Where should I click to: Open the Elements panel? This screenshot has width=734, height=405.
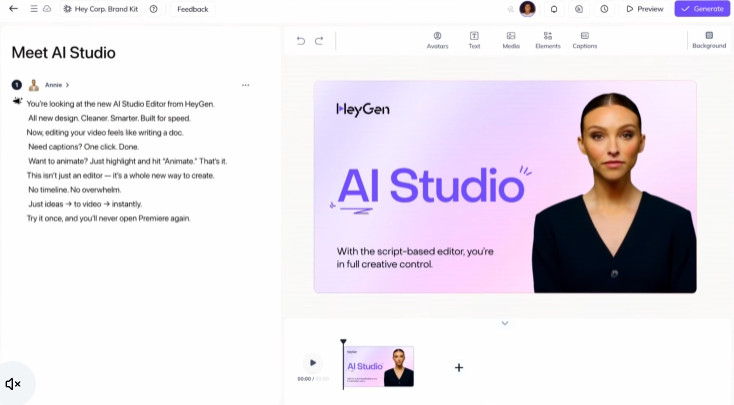(x=547, y=40)
